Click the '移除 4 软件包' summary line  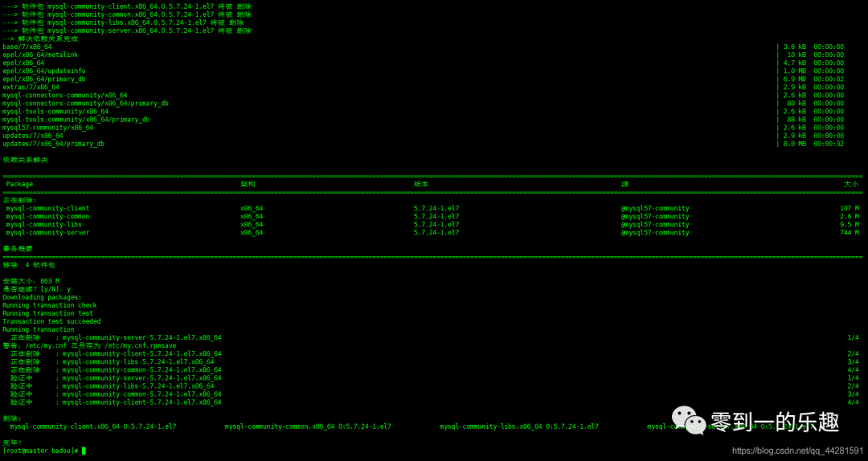pos(29,265)
